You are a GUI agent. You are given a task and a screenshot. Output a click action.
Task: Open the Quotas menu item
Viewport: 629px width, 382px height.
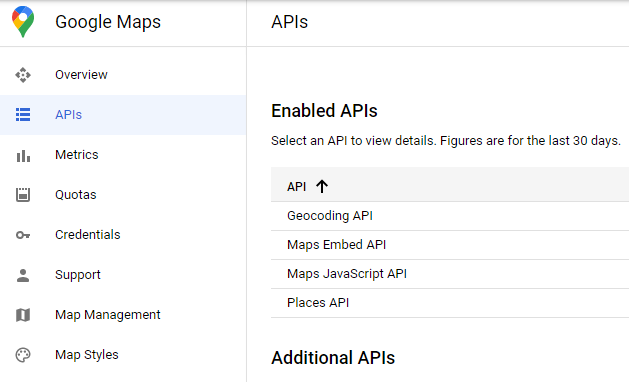[x=75, y=195]
